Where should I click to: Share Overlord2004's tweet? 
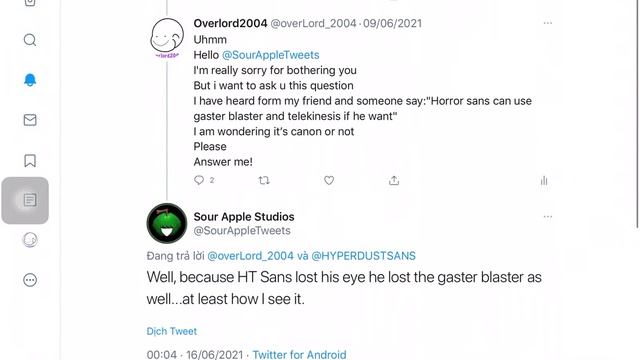[394, 180]
